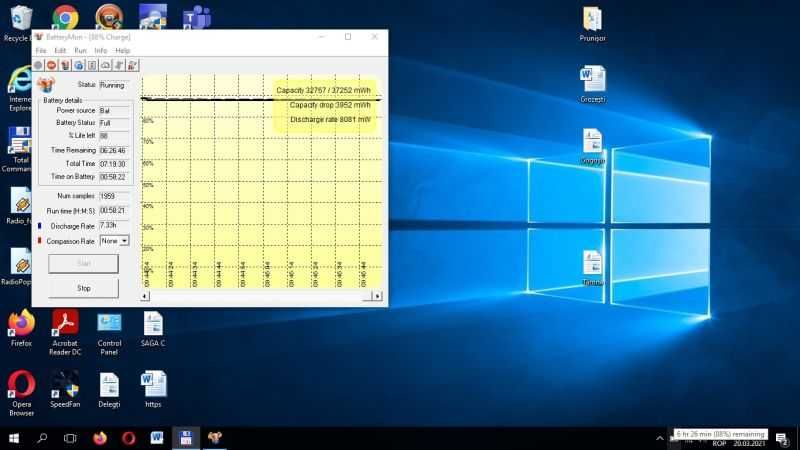This screenshot has height=450, width=800.
Task: Open the Control Panel desktop icon
Action: click(109, 332)
